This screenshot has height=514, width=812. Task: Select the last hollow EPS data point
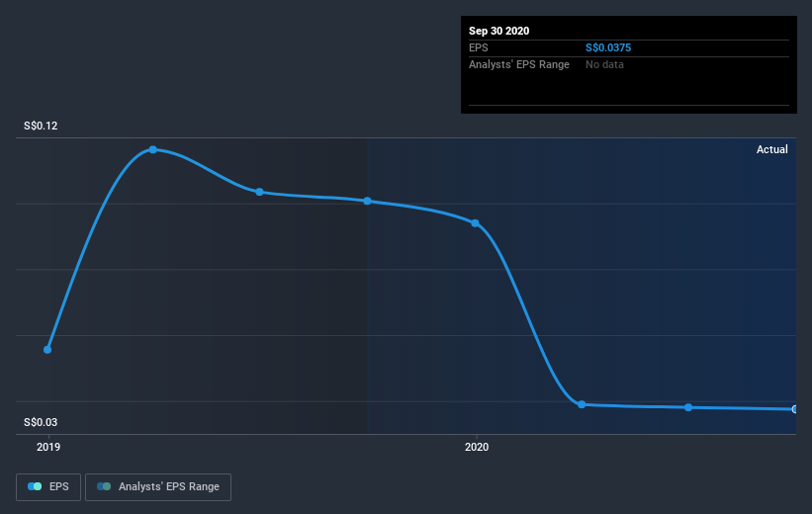point(794,409)
